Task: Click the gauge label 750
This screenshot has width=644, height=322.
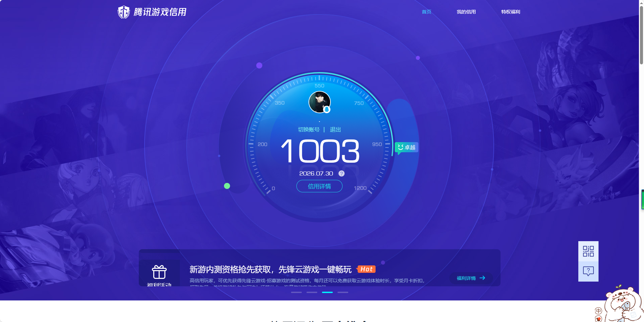Action: click(359, 103)
